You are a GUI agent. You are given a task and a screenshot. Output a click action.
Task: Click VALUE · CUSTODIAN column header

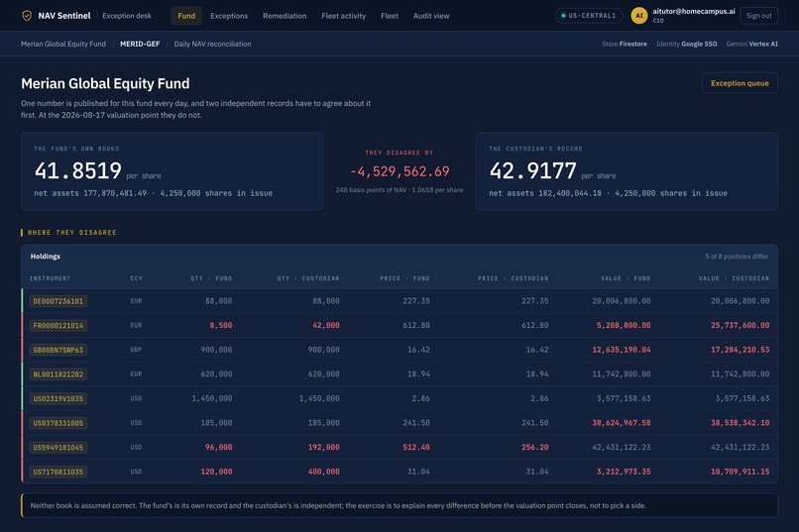734,278
